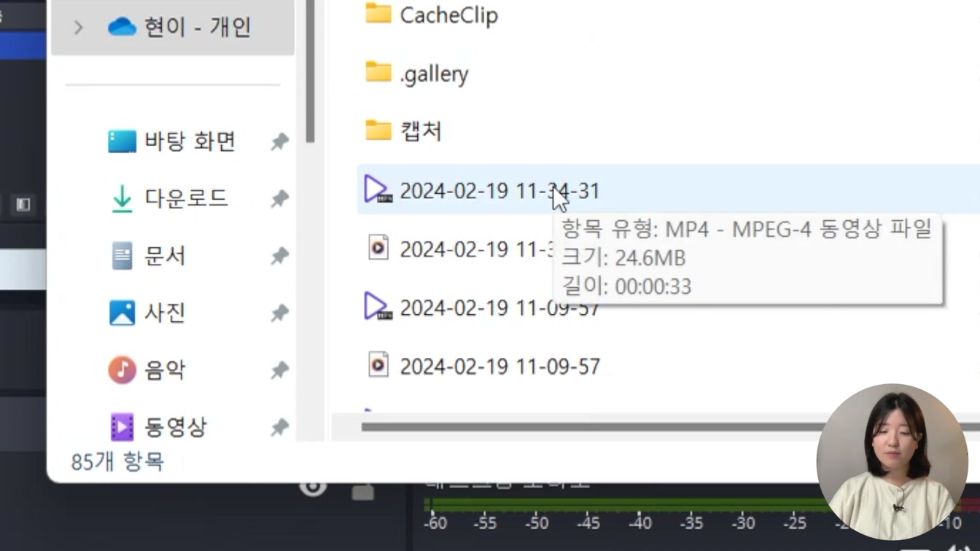Click the 문서 documents icon
The width and height of the screenshot is (980, 551).
(x=122, y=256)
